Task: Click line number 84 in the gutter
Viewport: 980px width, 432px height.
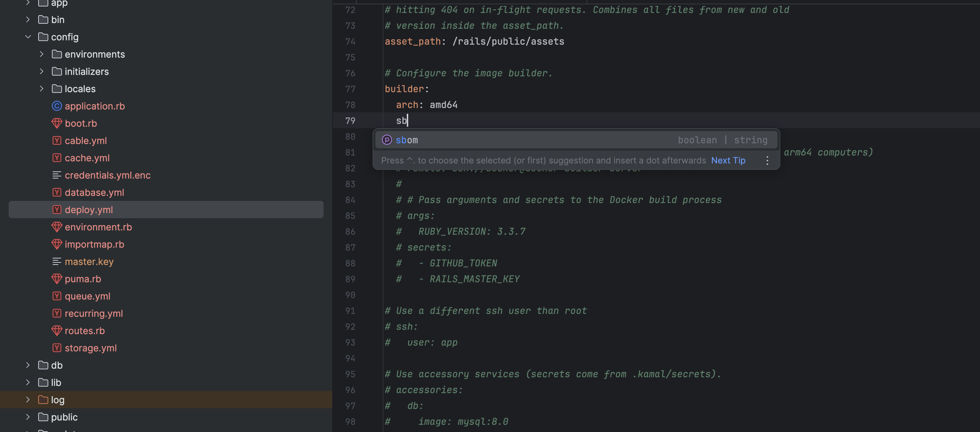Action: (x=349, y=200)
